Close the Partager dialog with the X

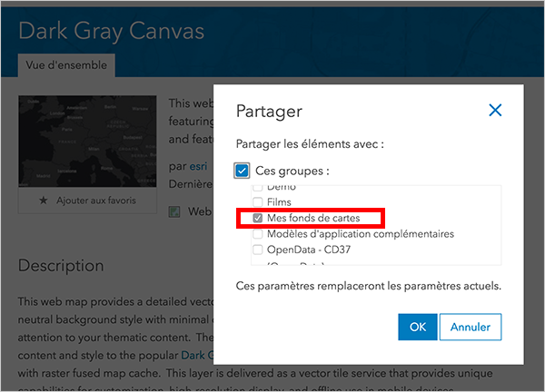[495, 111]
